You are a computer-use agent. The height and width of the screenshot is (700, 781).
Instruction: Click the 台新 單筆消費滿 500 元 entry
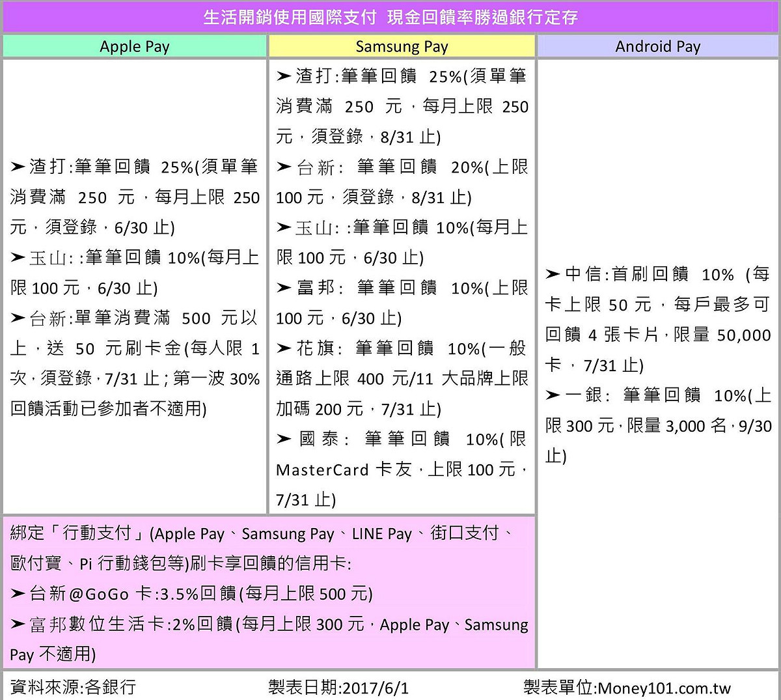135,363
